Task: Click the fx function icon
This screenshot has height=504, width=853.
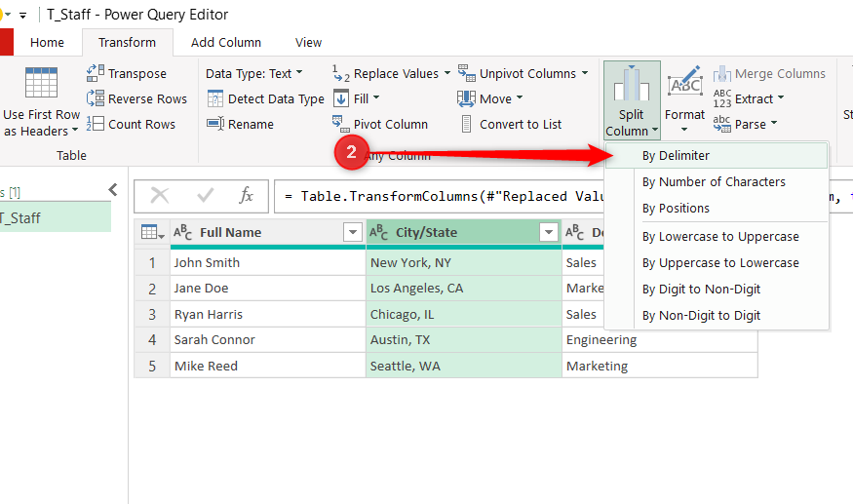Action: point(246,195)
